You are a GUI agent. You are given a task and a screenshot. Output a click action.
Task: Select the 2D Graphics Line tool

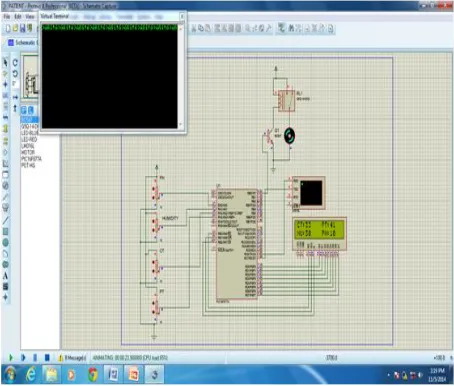pyautogui.click(x=5, y=220)
